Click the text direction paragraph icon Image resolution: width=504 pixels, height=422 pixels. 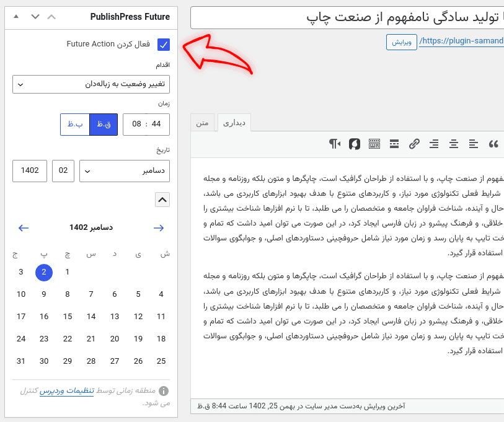[335, 144]
